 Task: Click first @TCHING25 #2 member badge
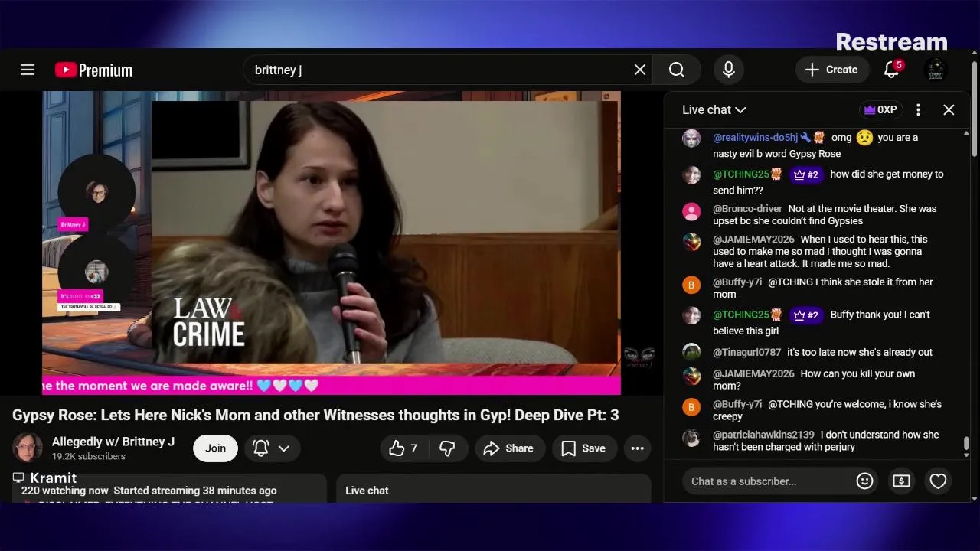pos(806,174)
